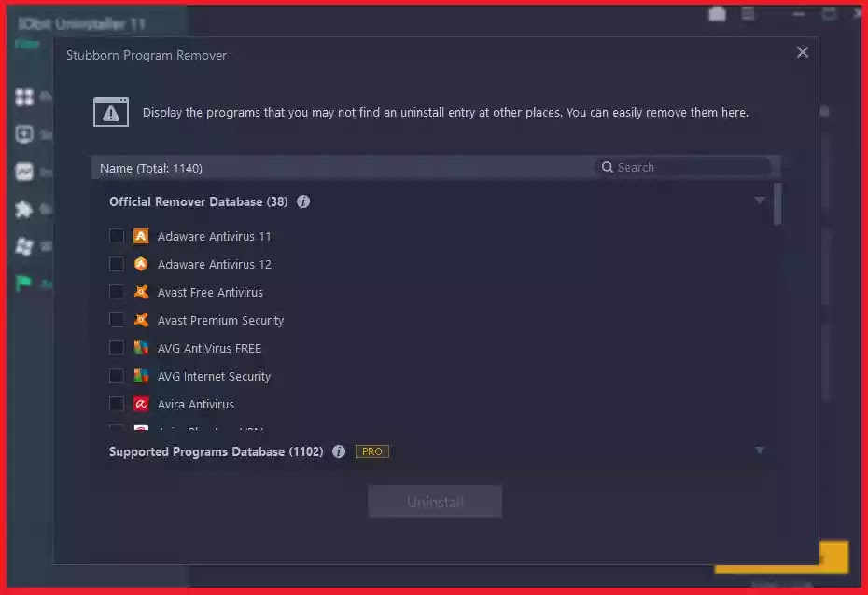Image resolution: width=868 pixels, height=595 pixels.
Task: Click the search magnifier icon
Action: click(608, 167)
